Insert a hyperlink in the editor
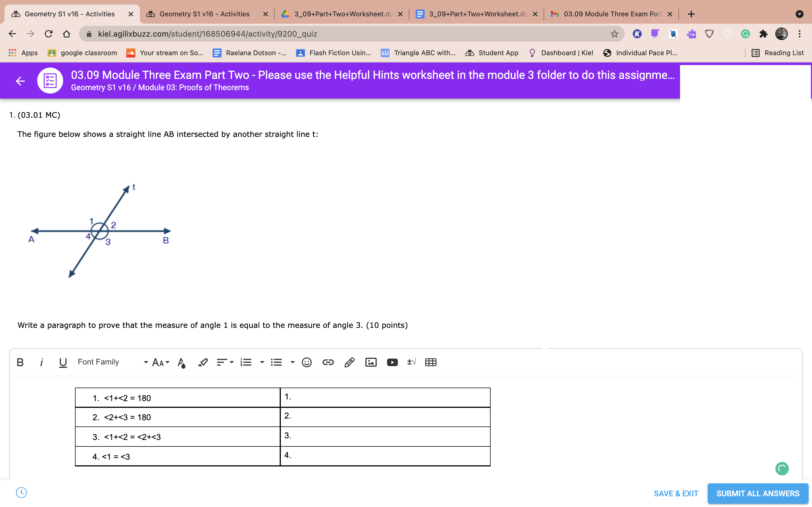812x507 pixels. point(328,362)
